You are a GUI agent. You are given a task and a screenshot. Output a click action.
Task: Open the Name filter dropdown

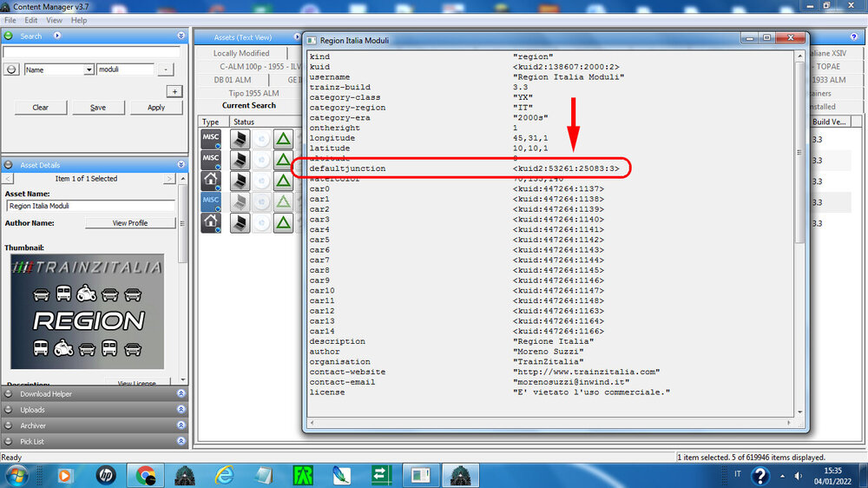tap(89, 69)
